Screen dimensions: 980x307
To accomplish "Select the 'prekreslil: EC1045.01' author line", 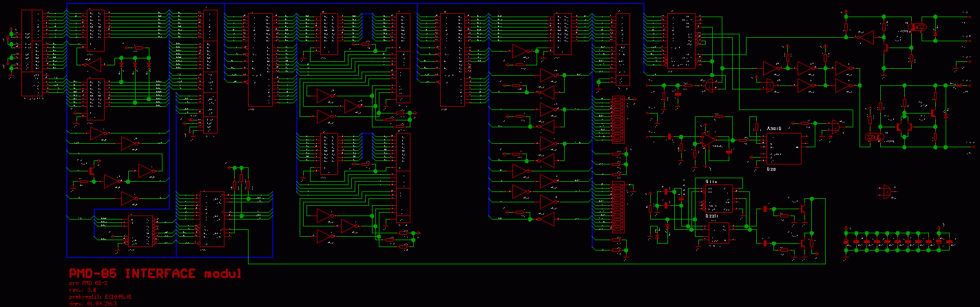I will pos(100,296).
